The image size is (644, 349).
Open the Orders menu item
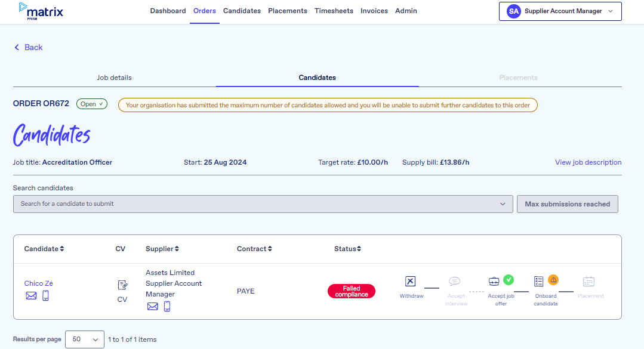(x=205, y=11)
